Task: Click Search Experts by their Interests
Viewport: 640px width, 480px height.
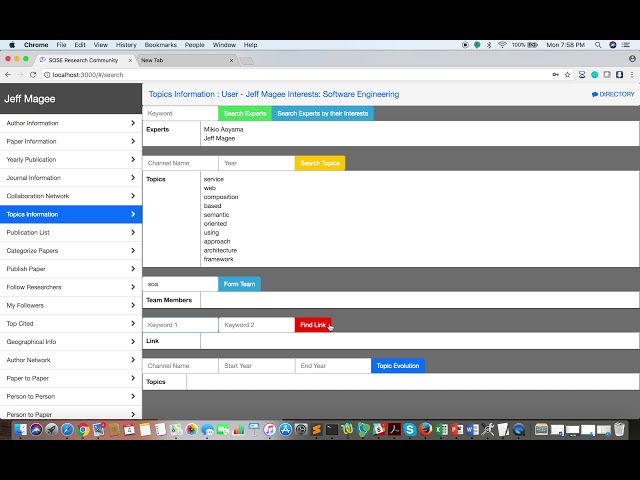Action: pos(322,113)
